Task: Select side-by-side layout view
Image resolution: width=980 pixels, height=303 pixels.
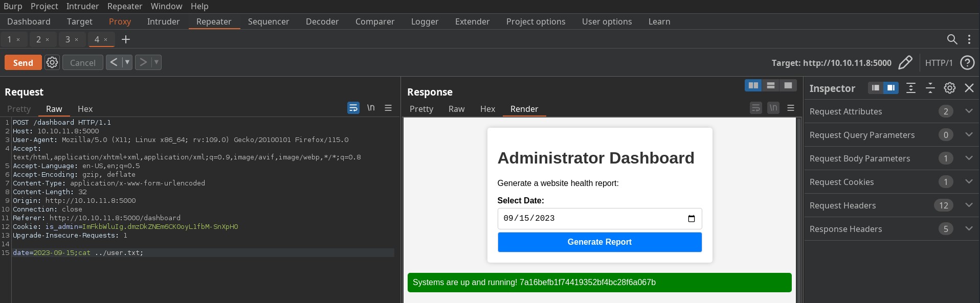Action: tap(753, 85)
